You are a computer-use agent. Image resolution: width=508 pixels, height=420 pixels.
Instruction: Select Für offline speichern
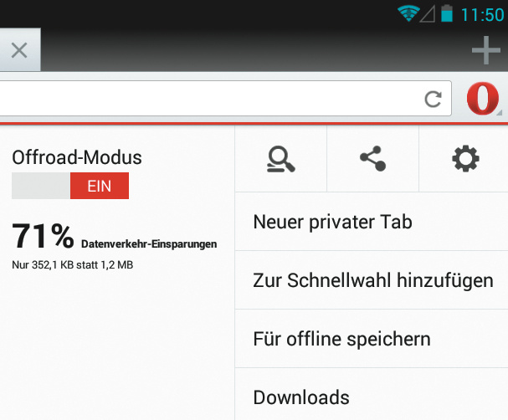(x=372, y=339)
